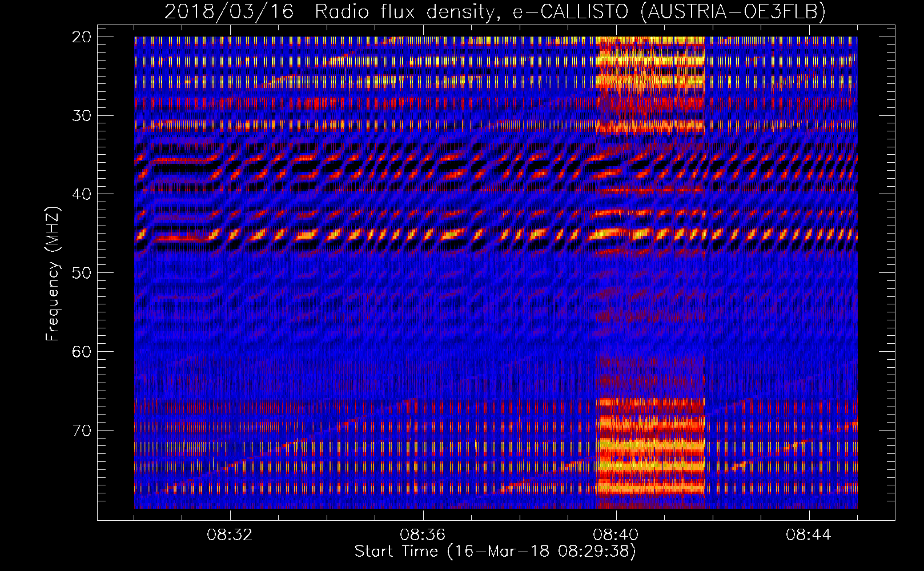Select the 08:36 time tick label

pos(423,535)
